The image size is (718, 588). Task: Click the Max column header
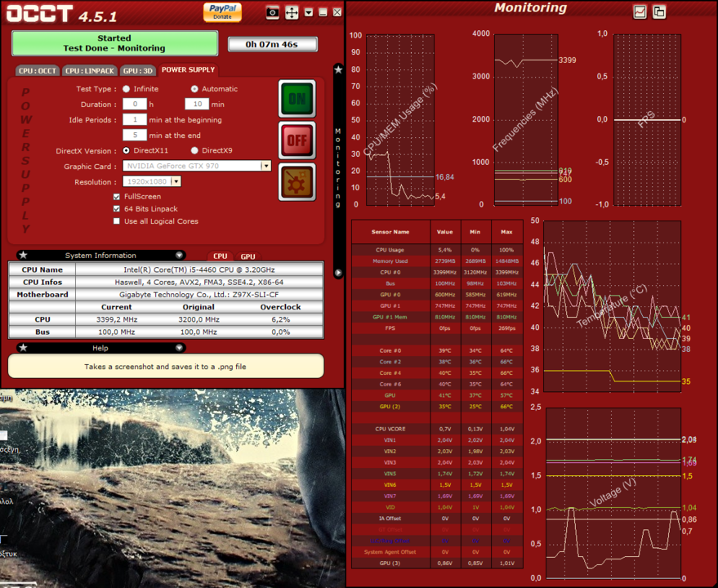(507, 232)
